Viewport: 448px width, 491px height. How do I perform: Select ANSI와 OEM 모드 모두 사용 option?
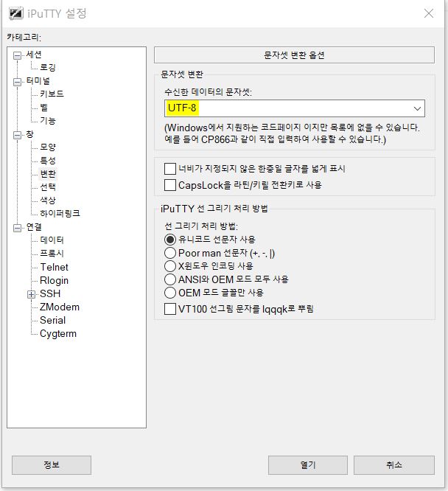tap(170, 279)
